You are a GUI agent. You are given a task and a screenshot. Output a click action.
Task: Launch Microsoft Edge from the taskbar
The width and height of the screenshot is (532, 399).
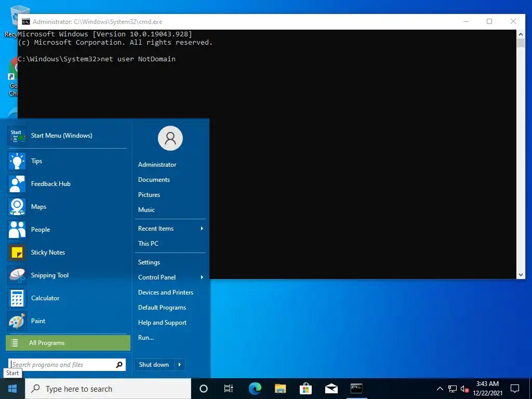click(x=255, y=389)
